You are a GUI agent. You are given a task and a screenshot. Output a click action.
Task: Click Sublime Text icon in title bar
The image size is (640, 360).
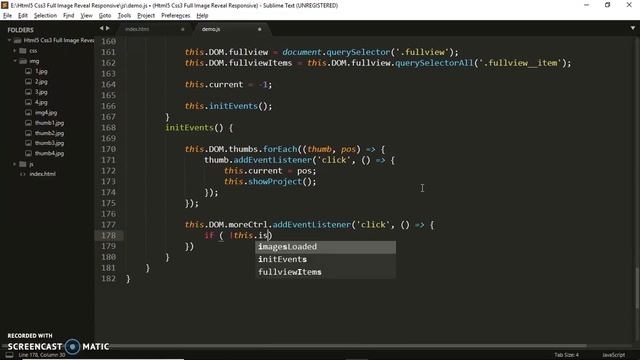[4, 5]
